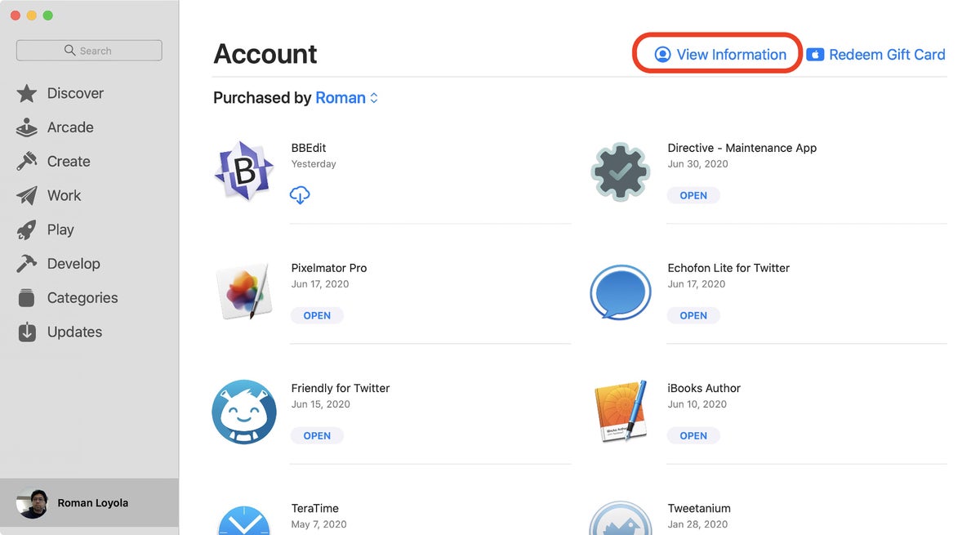Open the BBEdit app icon

click(x=243, y=171)
